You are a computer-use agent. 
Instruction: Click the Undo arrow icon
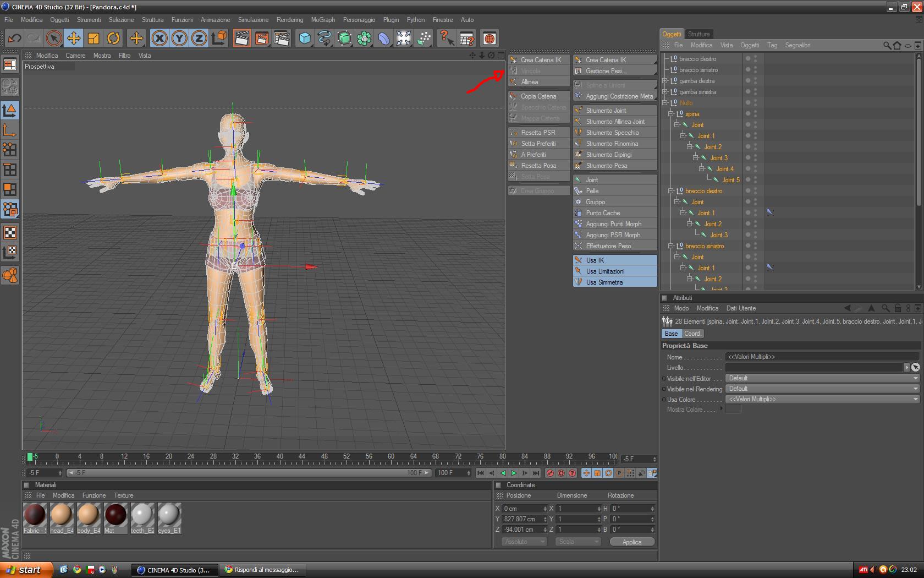pos(14,38)
